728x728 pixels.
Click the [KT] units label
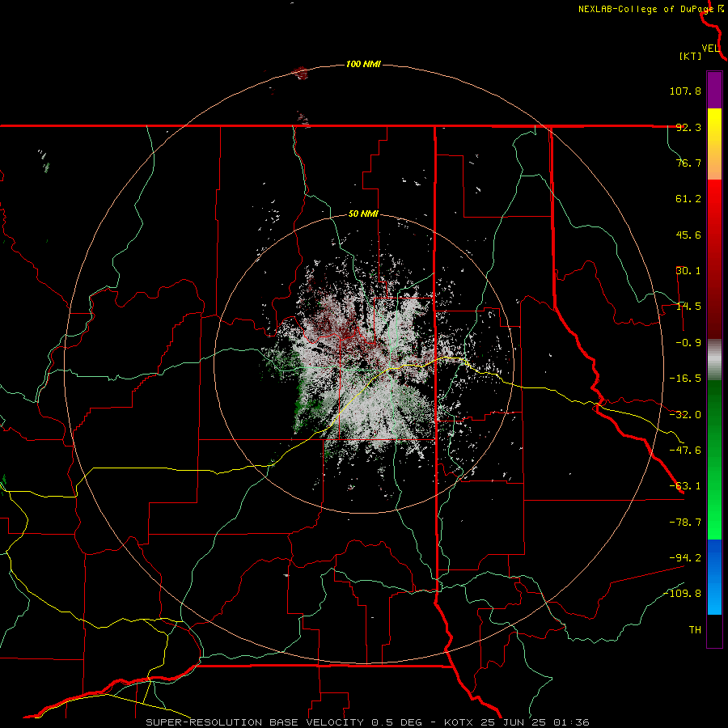[691, 56]
